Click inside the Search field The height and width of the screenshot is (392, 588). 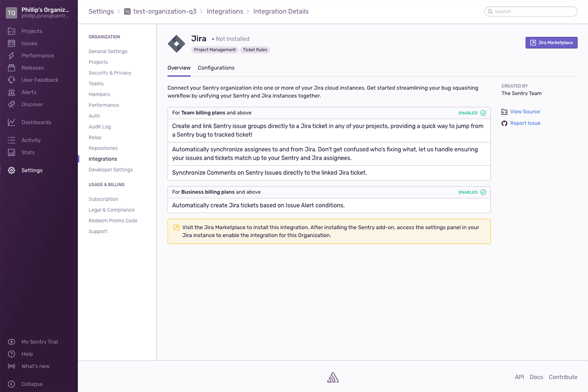click(x=530, y=11)
